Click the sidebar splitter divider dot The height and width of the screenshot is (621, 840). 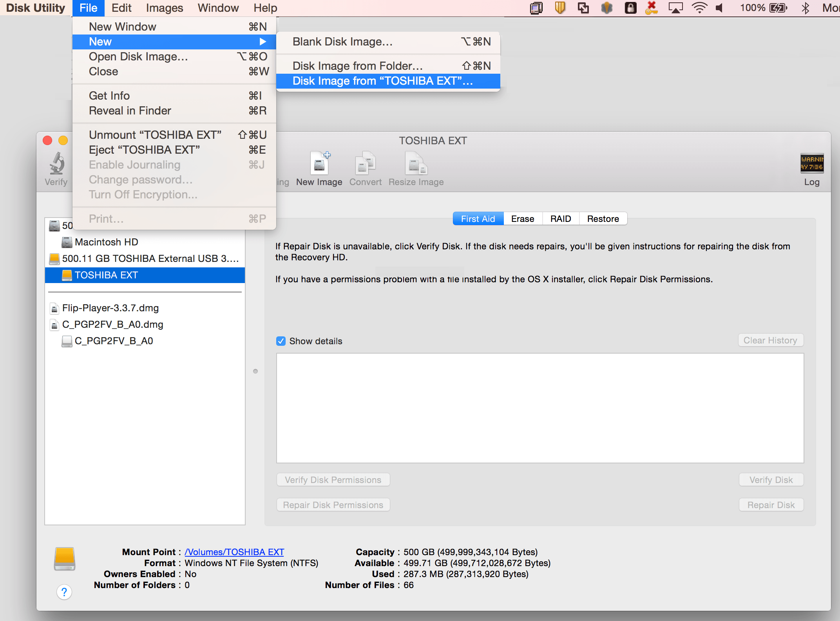point(255,371)
